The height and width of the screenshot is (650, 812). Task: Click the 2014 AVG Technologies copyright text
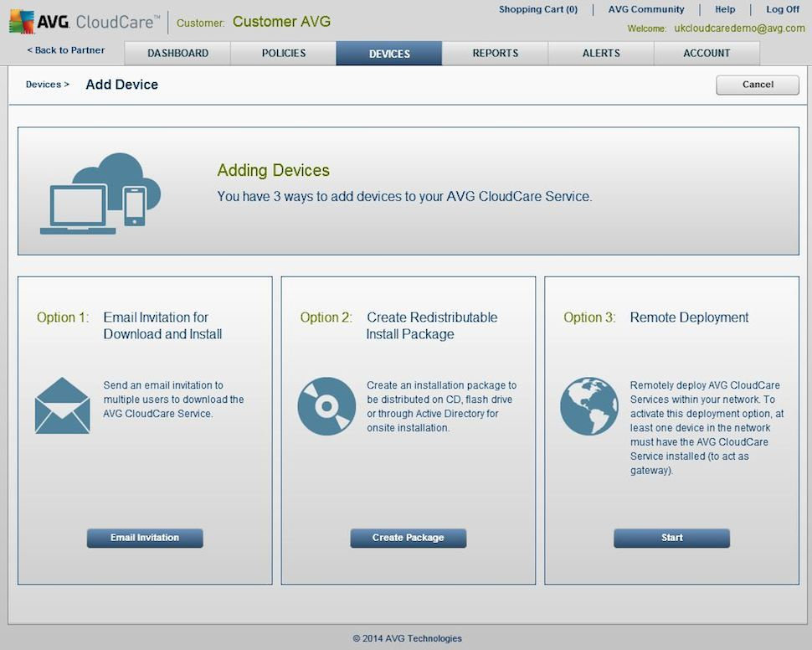click(x=408, y=638)
